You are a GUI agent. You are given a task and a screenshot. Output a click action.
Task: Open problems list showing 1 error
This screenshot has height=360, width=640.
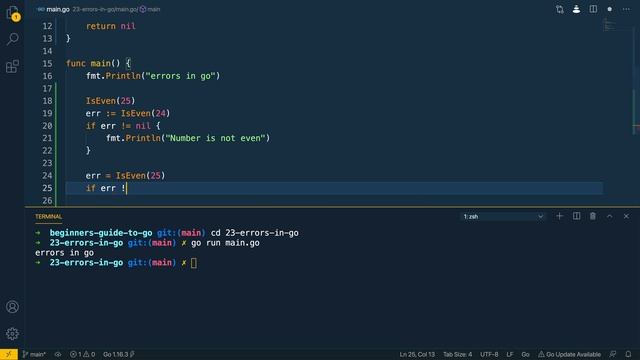click(82, 354)
